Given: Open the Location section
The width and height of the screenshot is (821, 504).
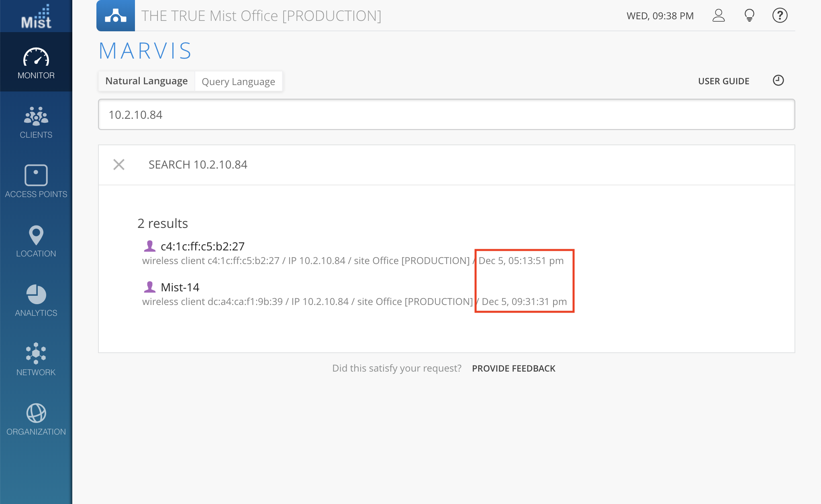Looking at the screenshot, I should coord(36,241).
